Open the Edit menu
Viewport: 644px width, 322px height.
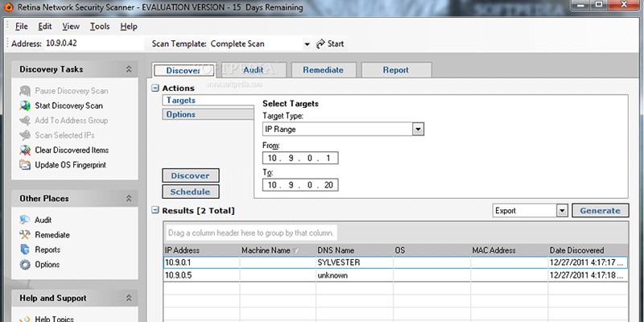pyautogui.click(x=45, y=27)
